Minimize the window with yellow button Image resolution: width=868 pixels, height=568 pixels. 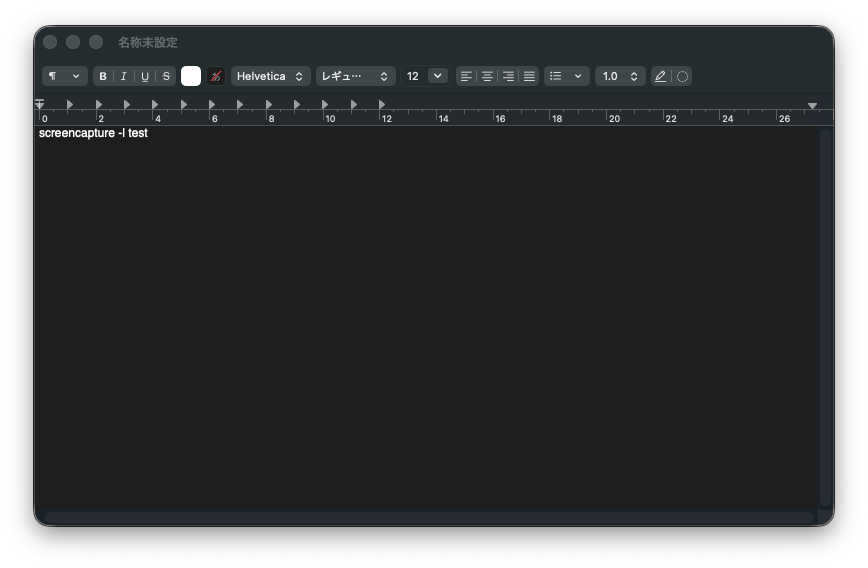point(73,43)
